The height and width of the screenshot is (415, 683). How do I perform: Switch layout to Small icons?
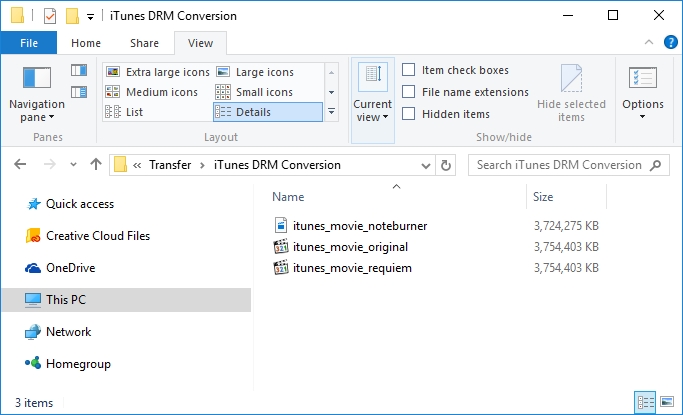tap(254, 92)
